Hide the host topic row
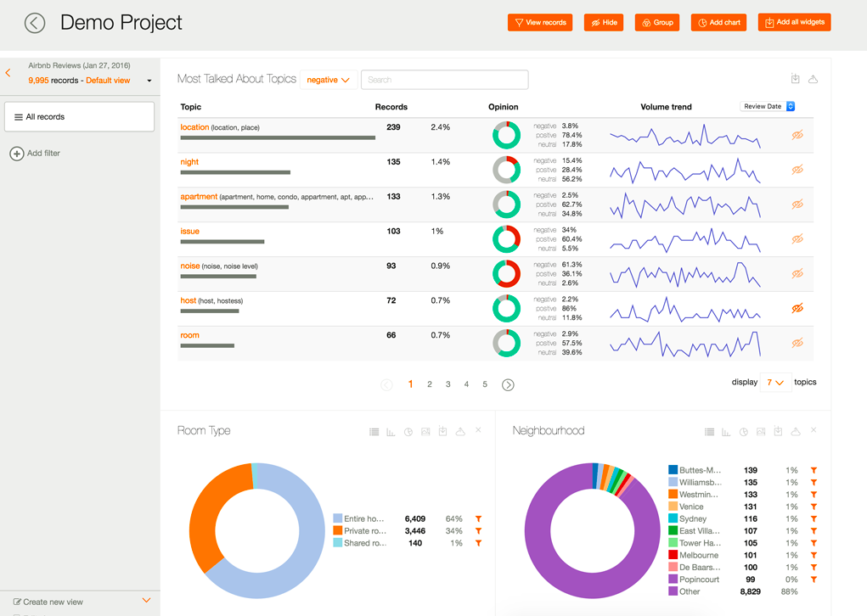 pyautogui.click(x=797, y=308)
